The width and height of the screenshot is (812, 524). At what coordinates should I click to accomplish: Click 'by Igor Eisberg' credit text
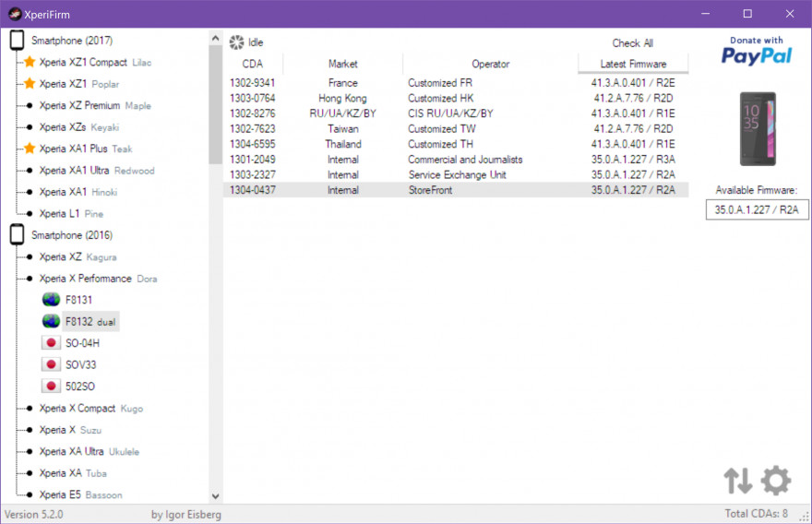[x=185, y=515]
